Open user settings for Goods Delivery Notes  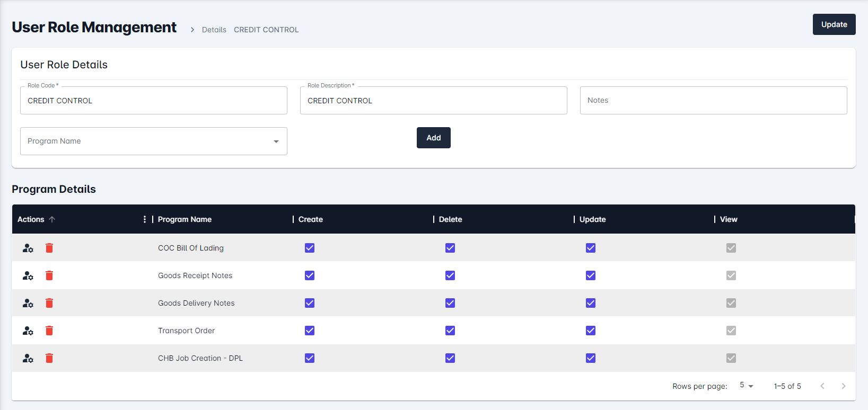click(x=28, y=303)
